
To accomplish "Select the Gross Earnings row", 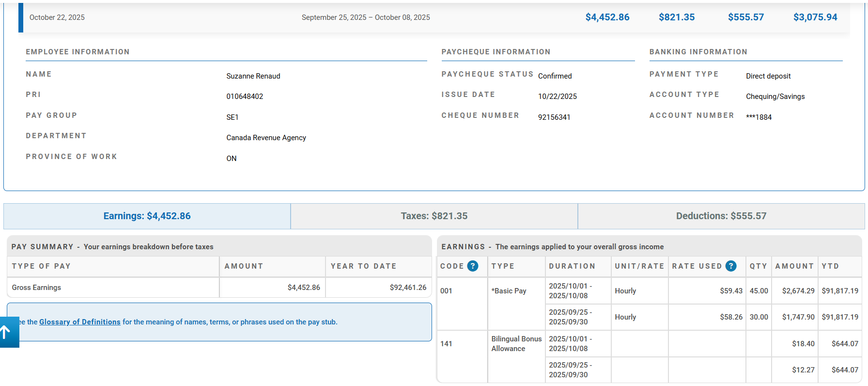I will tap(37, 288).
